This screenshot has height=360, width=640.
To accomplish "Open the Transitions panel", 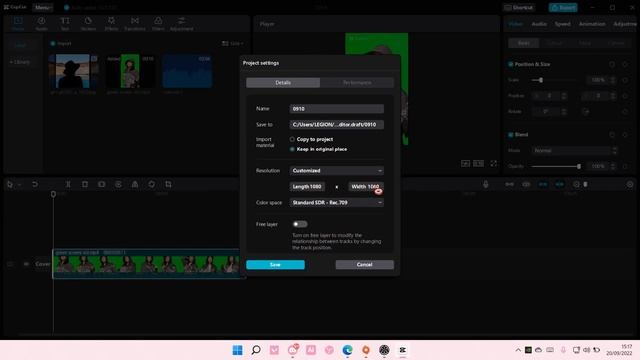I will (x=135, y=24).
